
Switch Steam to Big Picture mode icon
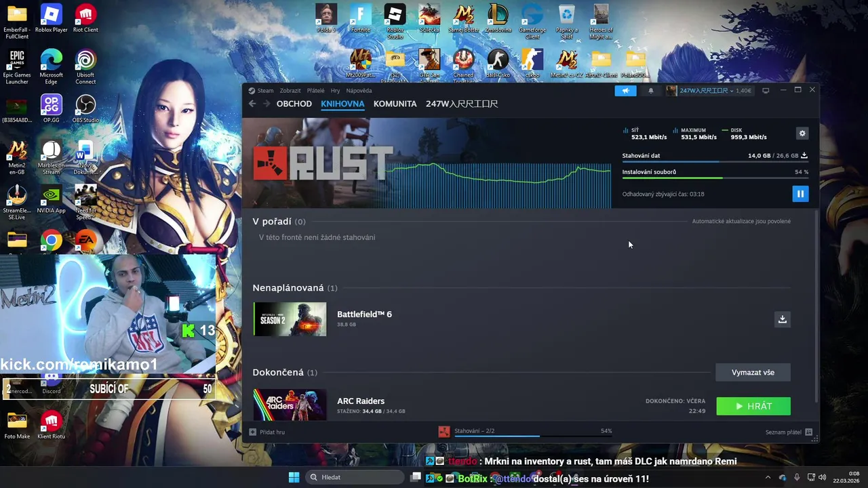point(766,91)
